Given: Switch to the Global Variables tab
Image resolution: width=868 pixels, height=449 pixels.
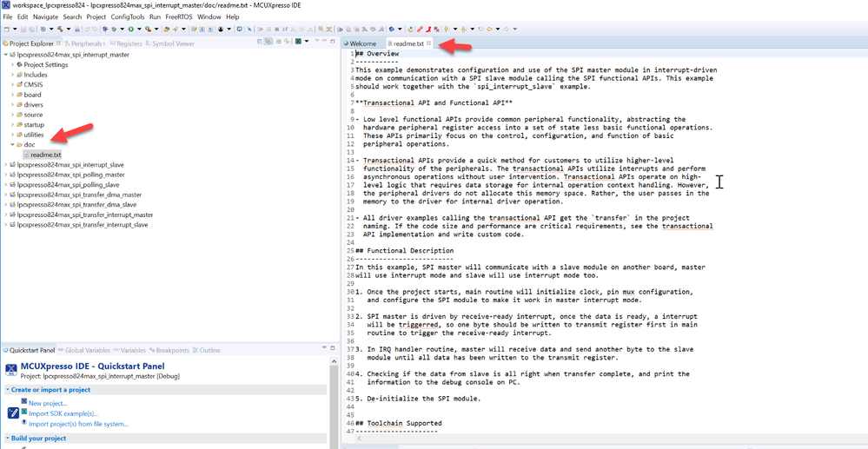Looking at the screenshot, I should coord(84,350).
